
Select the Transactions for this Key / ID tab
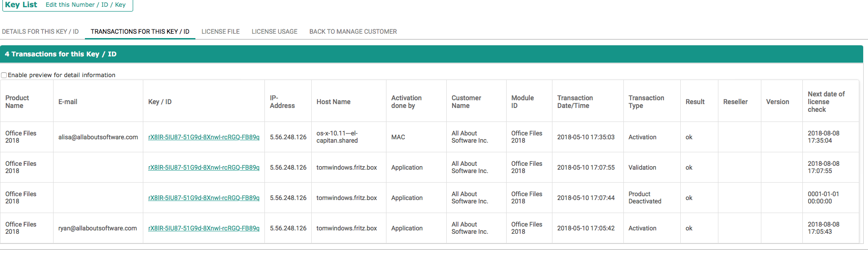click(x=140, y=32)
